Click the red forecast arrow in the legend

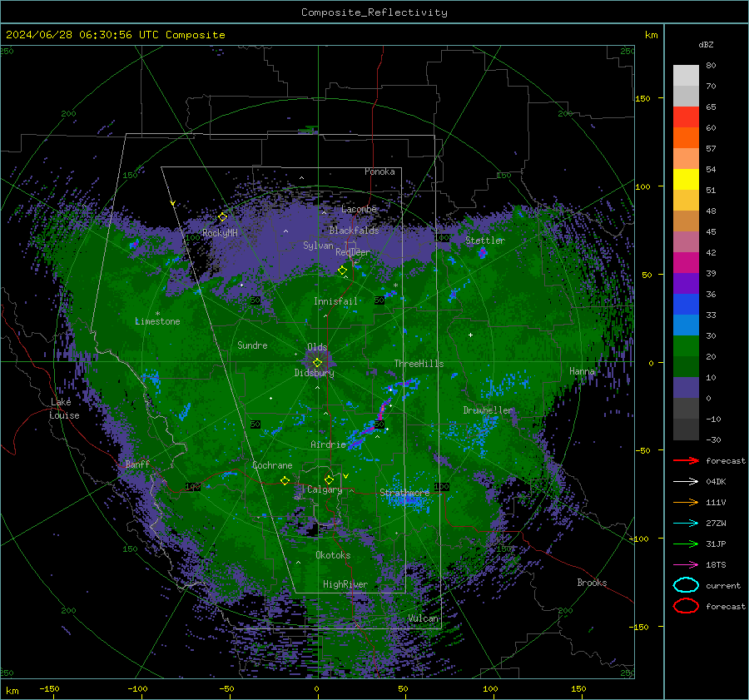point(686,460)
